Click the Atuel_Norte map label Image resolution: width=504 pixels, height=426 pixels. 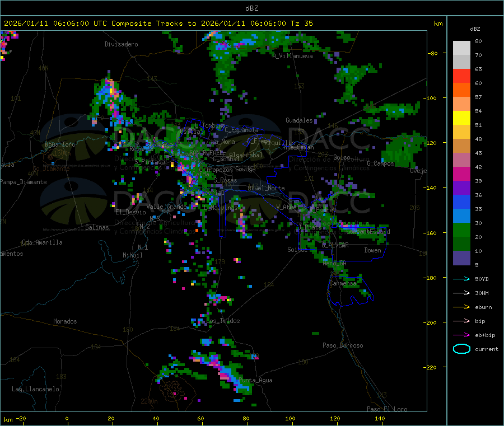click(x=266, y=188)
